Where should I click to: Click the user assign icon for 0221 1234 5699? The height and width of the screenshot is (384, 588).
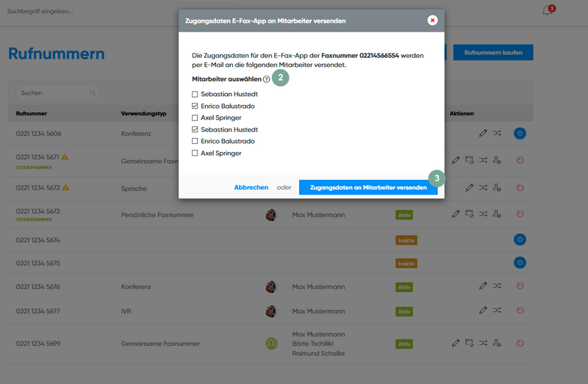coord(497,343)
